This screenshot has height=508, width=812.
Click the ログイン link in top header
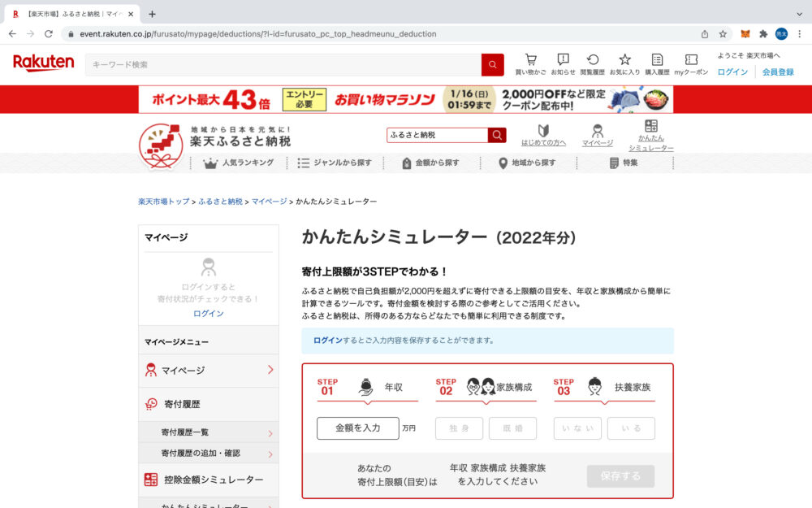click(732, 72)
